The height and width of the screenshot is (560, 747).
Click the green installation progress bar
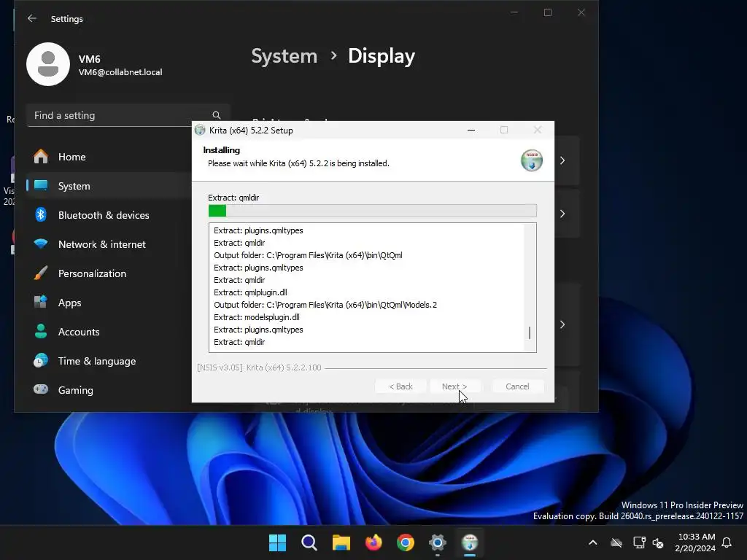(372, 211)
